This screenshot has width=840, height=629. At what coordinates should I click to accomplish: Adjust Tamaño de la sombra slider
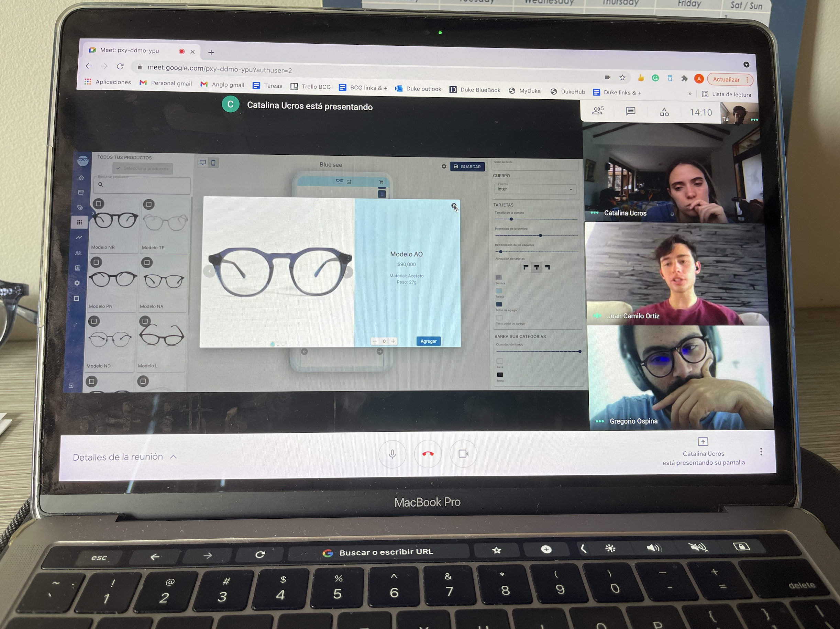(536, 219)
